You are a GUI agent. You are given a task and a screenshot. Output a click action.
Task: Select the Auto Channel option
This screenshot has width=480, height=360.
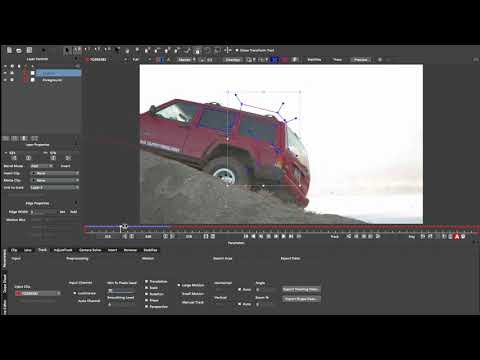pyautogui.click(x=89, y=301)
